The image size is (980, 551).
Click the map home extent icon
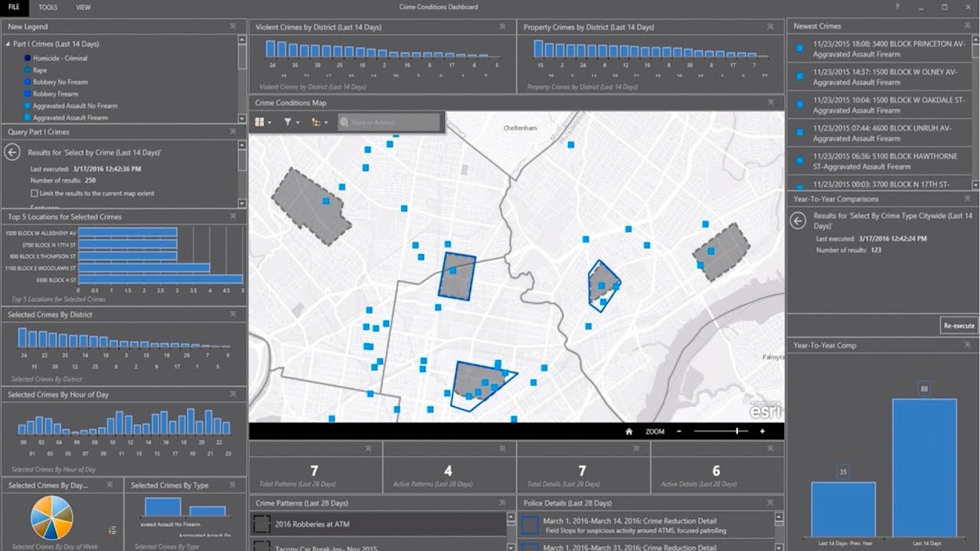629,432
